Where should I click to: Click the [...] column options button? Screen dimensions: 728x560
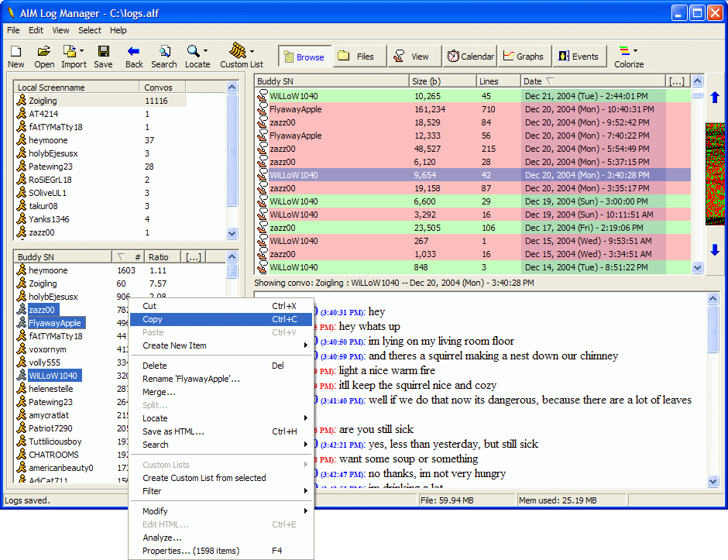coord(677,81)
